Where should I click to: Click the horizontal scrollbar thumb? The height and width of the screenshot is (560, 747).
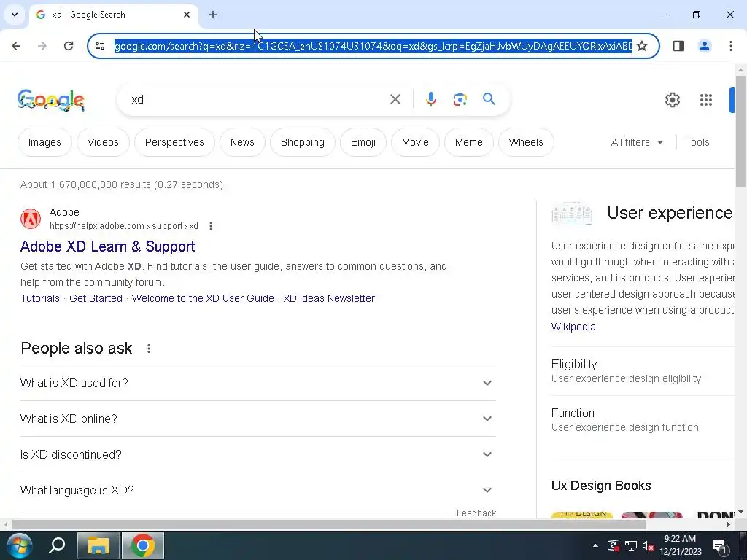click(x=329, y=525)
